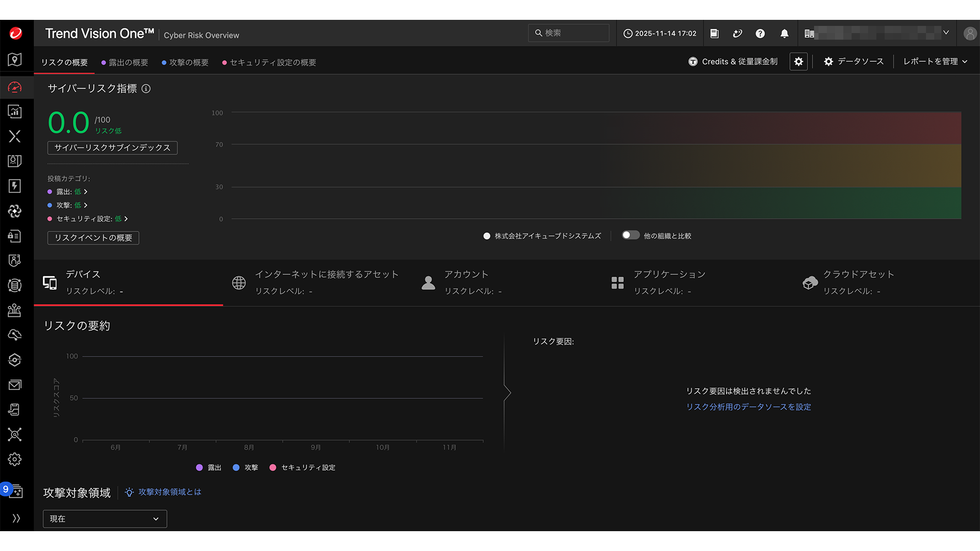Open リスク分析用のデータソースを設定 link
The height and width of the screenshot is (551, 980).
[748, 407]
